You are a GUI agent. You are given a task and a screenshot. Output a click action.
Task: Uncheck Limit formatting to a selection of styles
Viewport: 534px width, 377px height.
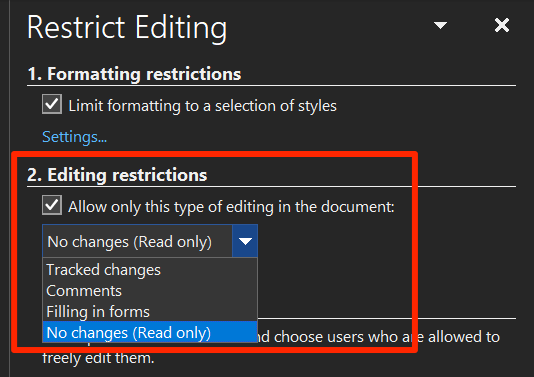(52, 104)
